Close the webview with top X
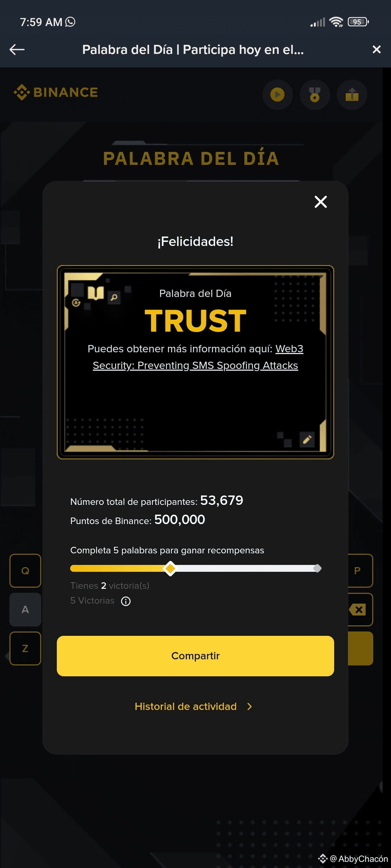 [x=377, y=50]
